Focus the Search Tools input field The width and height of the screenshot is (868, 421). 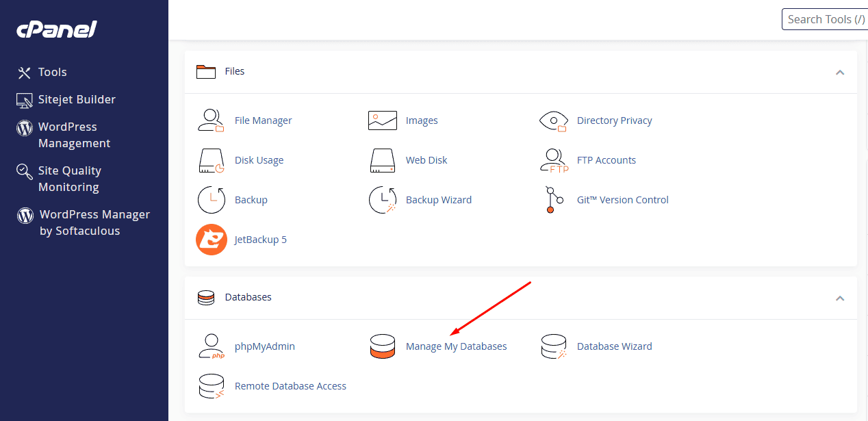(x=825, y=19)
